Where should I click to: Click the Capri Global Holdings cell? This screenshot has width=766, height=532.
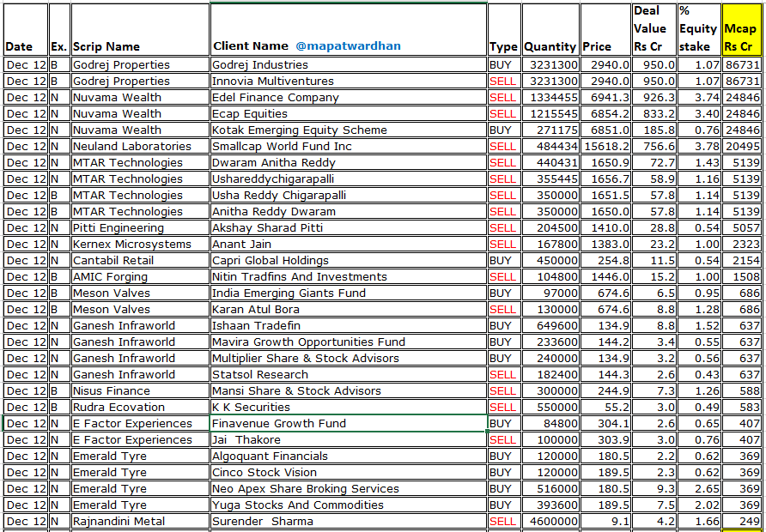point(349,260)
